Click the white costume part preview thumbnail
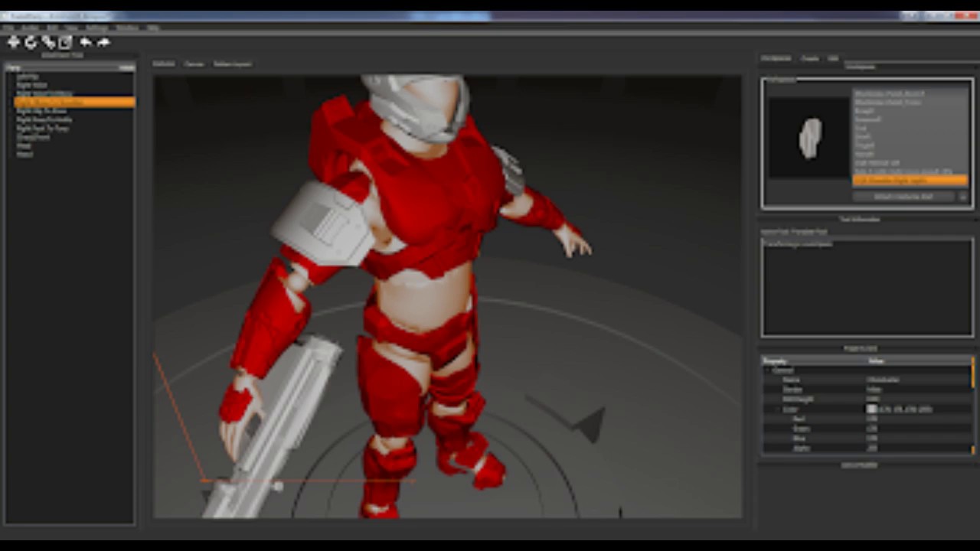980x551 pixels. 810,139
